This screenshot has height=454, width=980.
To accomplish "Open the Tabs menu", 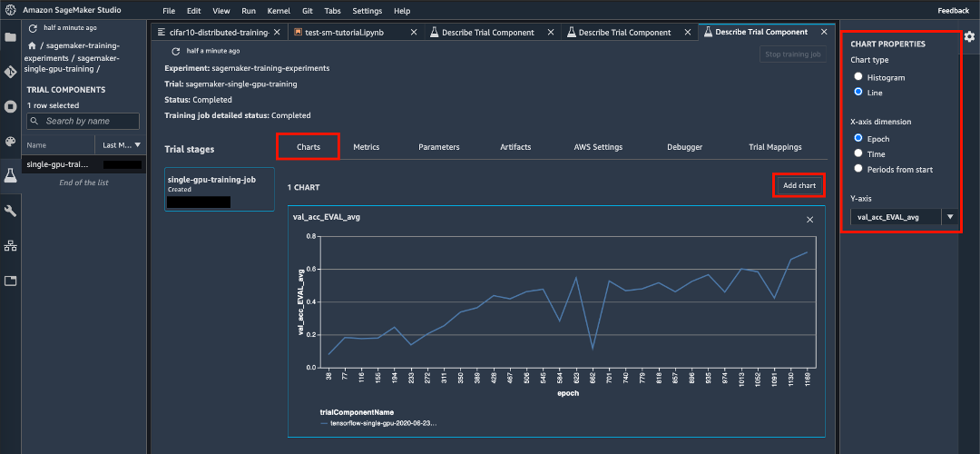I will [x=332, y=11].
